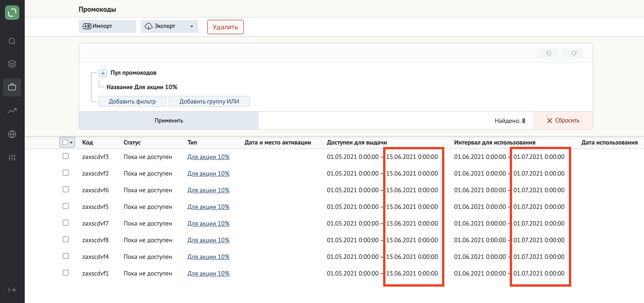Image resolution: width=644 pixels, height=303 pixels.
Task: Click the expand sidebar arrow icon
Action: coord(12,290)
